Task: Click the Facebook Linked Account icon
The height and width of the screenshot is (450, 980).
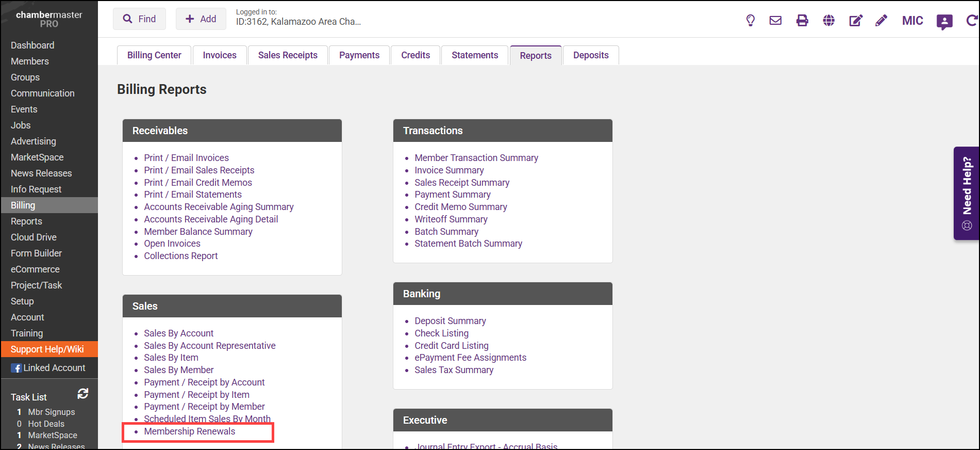Action: [16, 368]
